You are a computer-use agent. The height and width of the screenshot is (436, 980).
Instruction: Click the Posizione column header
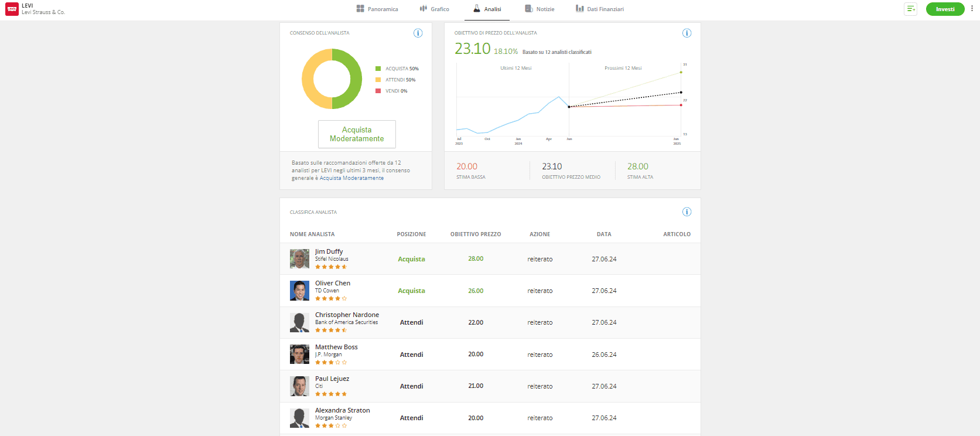412,234
